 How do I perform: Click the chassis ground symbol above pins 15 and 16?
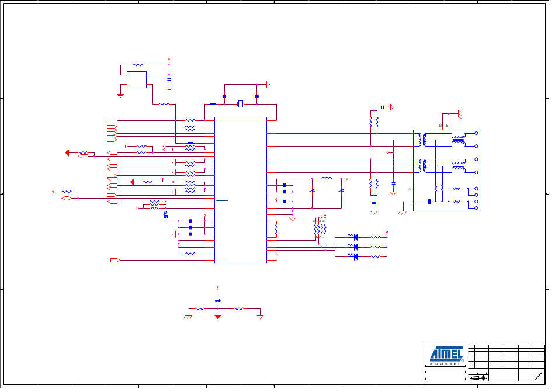(460, 115)
